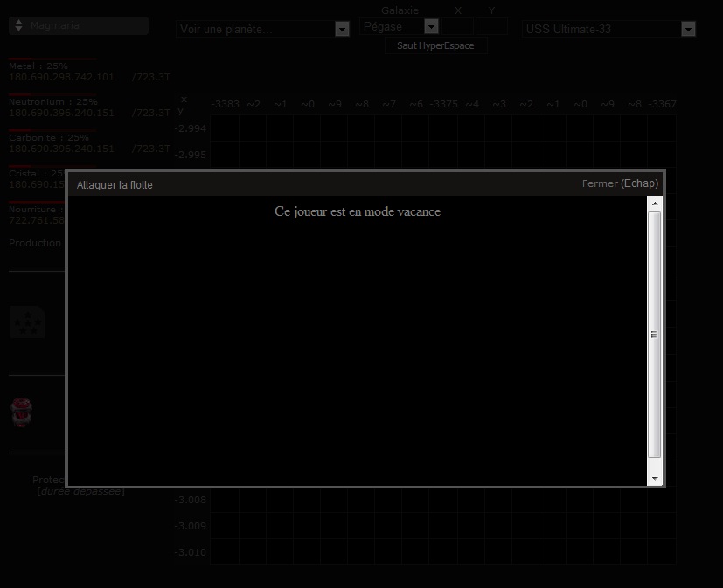
Task: Click the 'Attaquer la flotte' dialog title
Action: (115, 185)
